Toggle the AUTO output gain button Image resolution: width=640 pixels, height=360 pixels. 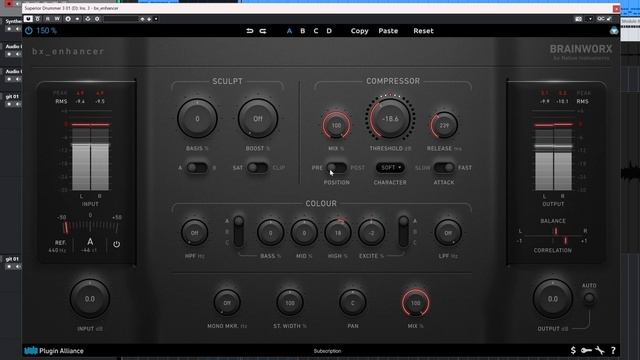(x=589, y=298)
